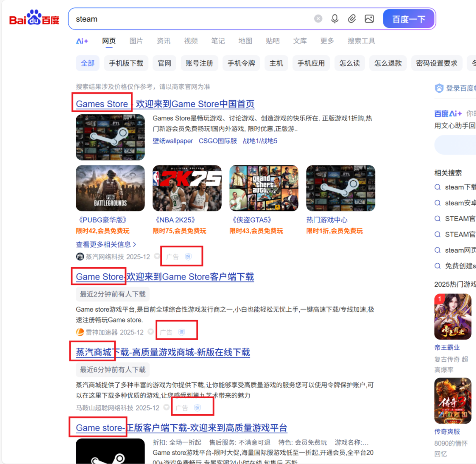The image size is (476, 464).
Task: Click the 热门游戏中心 Steam thumbnail
Action: 341,188
